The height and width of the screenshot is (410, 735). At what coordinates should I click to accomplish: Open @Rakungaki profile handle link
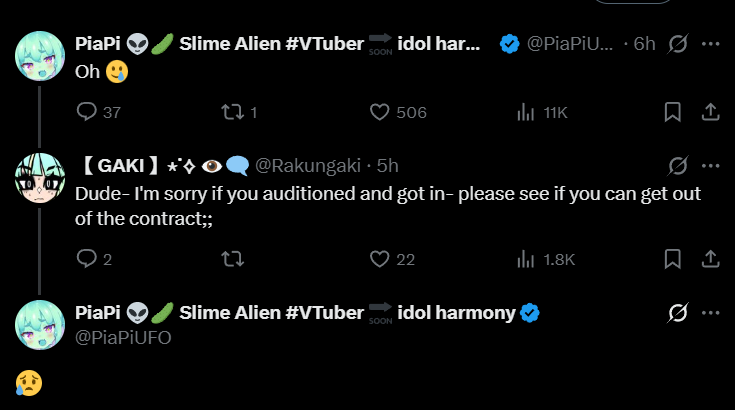[308, 165]
